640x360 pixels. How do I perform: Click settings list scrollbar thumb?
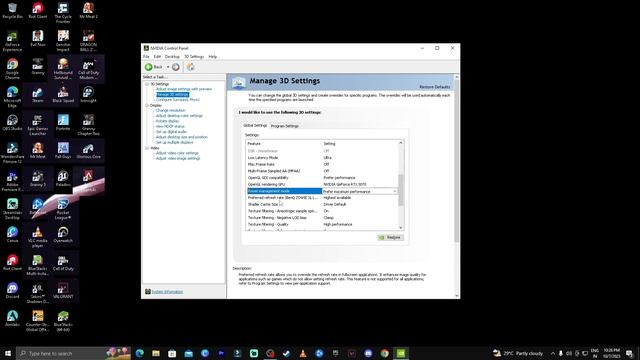tap(400, 190)
